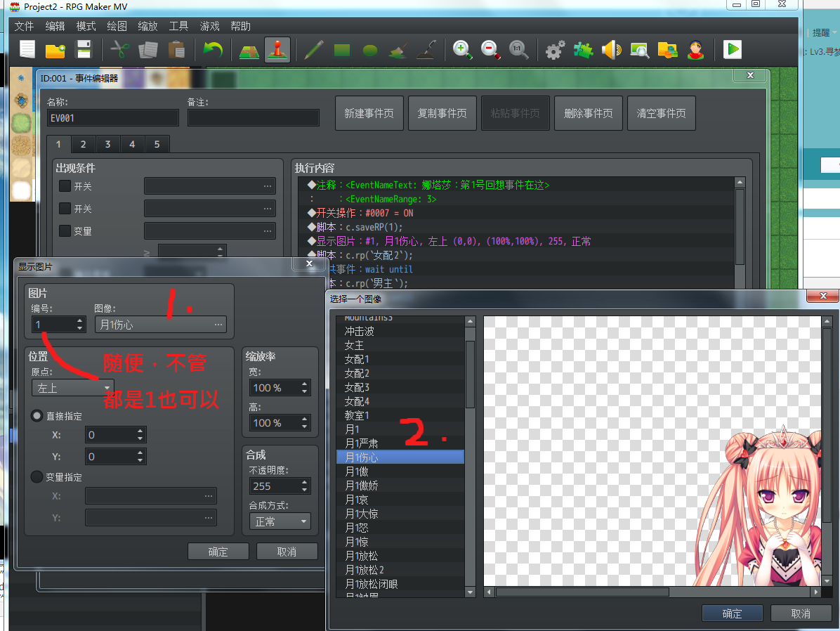The height and width of the screenshot is (631, 840).
Task: Open the 原点 dropdown showing 左上
Action: tap(73, 388)
